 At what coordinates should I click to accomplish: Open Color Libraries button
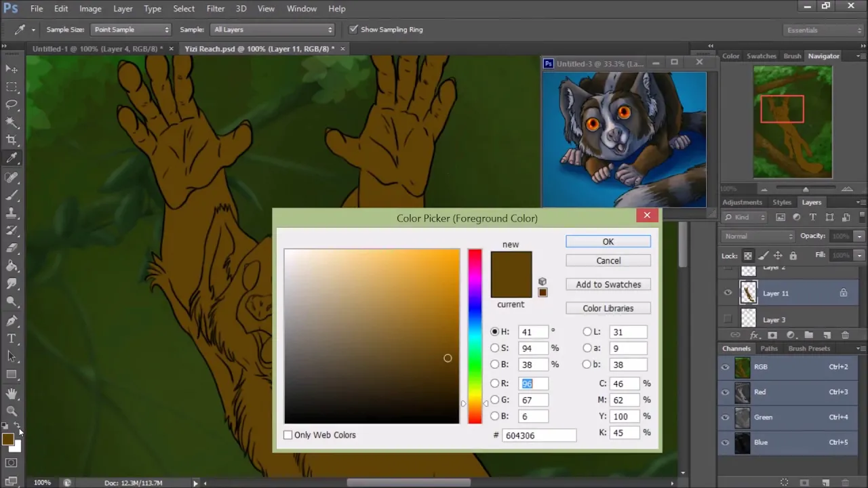(x=608, y=308)
